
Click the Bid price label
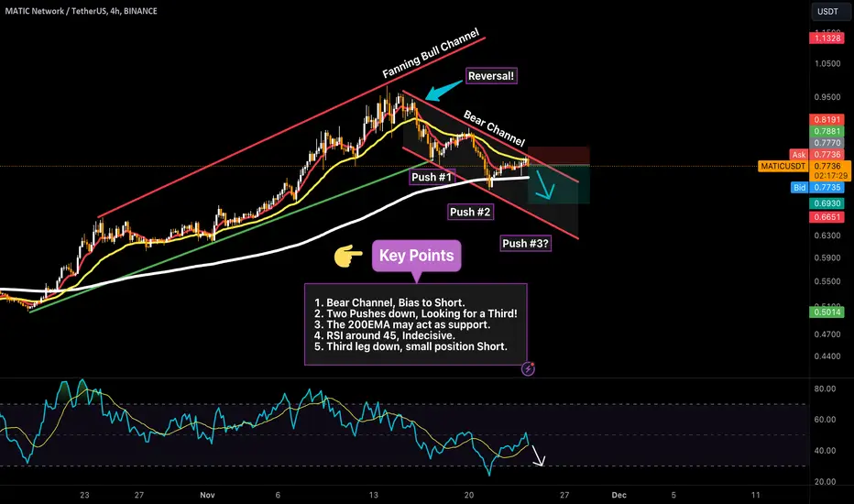point(817,188)
